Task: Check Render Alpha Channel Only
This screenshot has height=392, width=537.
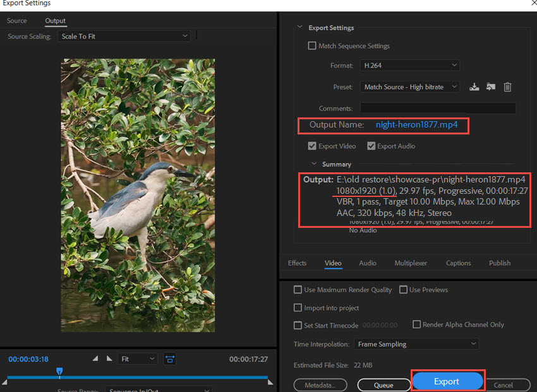Action: 416,324
